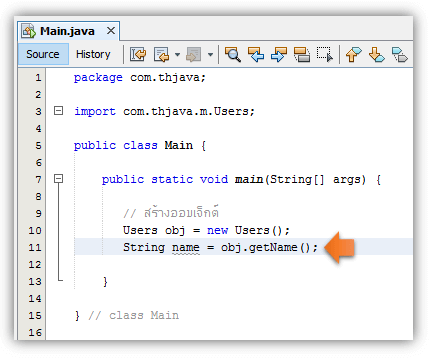Collapse the import fold on line 3
The height and width of the screenshot is (360, 433).
click(58, 111)
